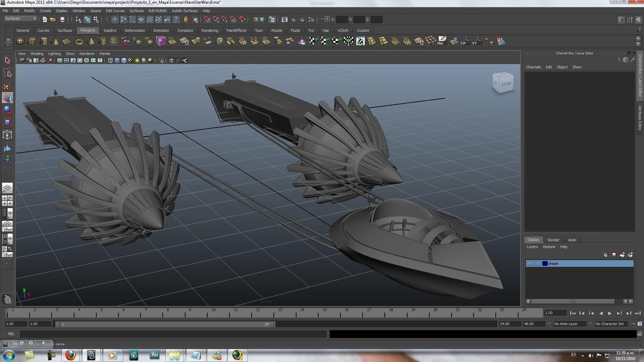Activate the Move tool in toolbox
The height and width of the screenshot is (362, 644).
[7, 98]
